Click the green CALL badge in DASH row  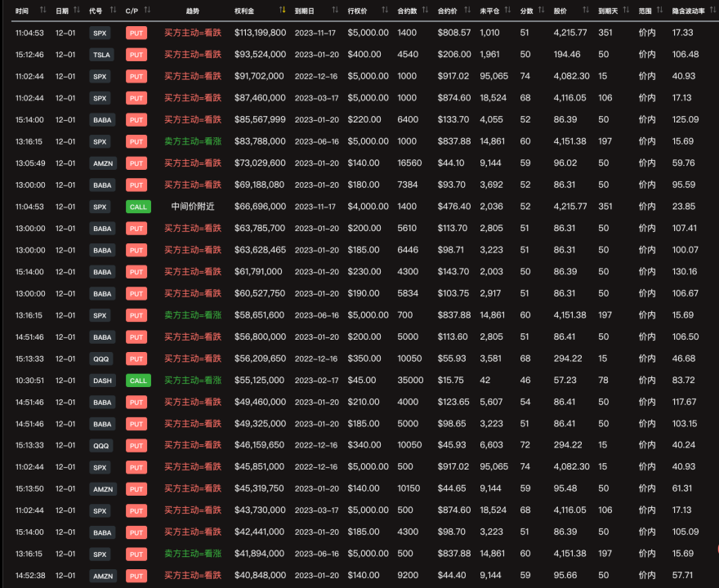[x=138, y=381]
